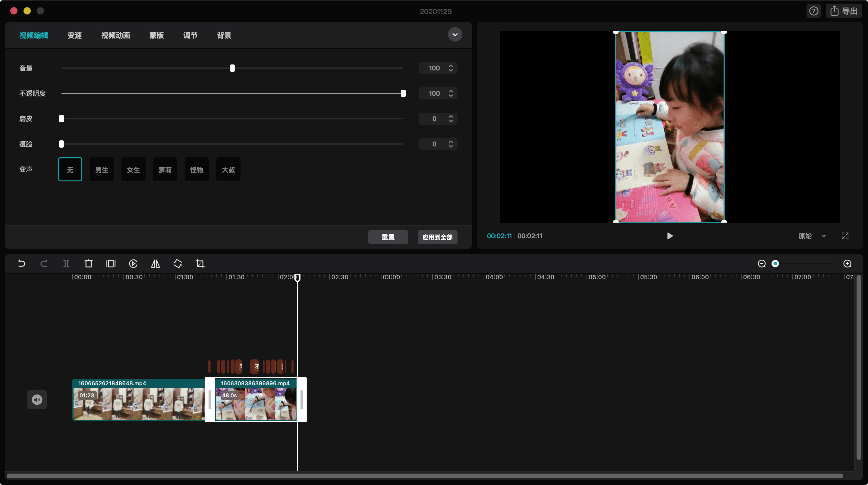Click the 音量 volume slider handle

point(232,68)
